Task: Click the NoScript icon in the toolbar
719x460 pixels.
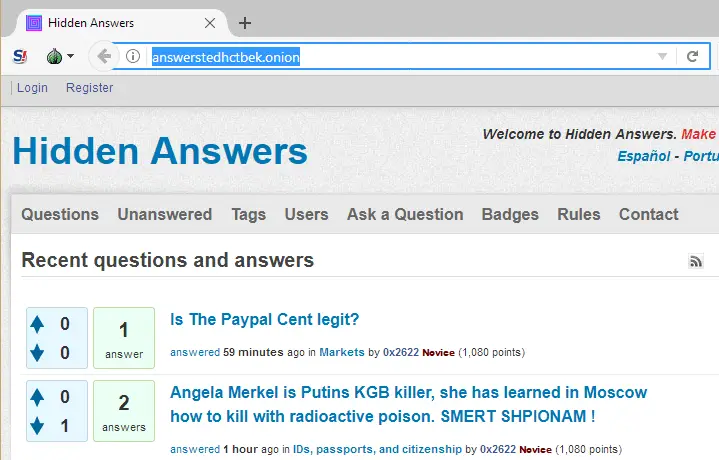Action: [19, 57]
